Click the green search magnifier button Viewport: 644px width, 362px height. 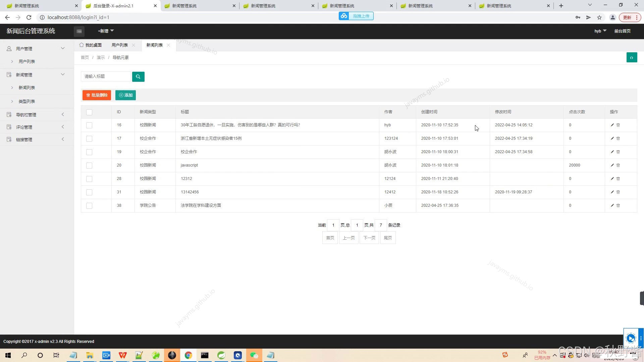[138, 77]
